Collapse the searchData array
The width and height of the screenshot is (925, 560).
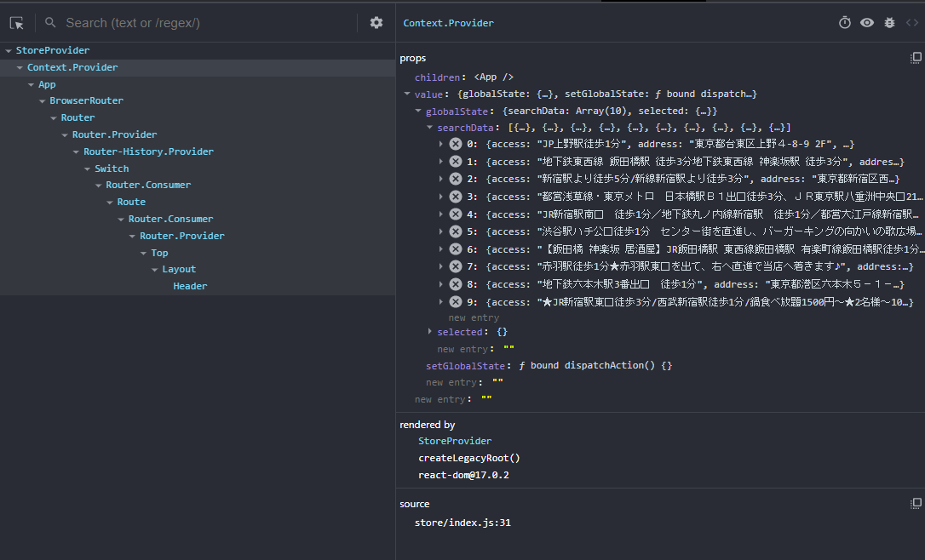coord(430,126)
